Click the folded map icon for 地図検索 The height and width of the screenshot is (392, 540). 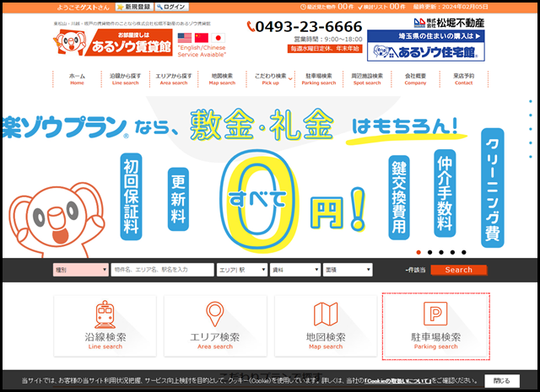pos(326,314)
